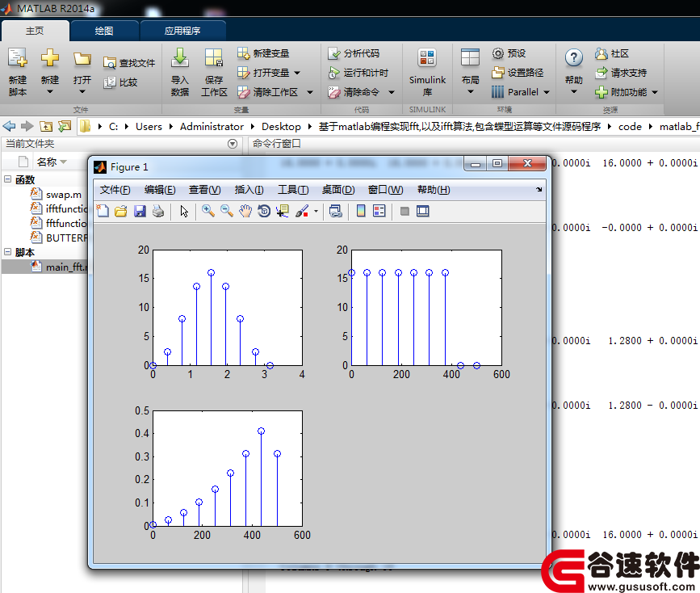Screen dimensions: 700x593
Task: Click Run and Time (运行和计时)
Action: (x=358, y=73)
